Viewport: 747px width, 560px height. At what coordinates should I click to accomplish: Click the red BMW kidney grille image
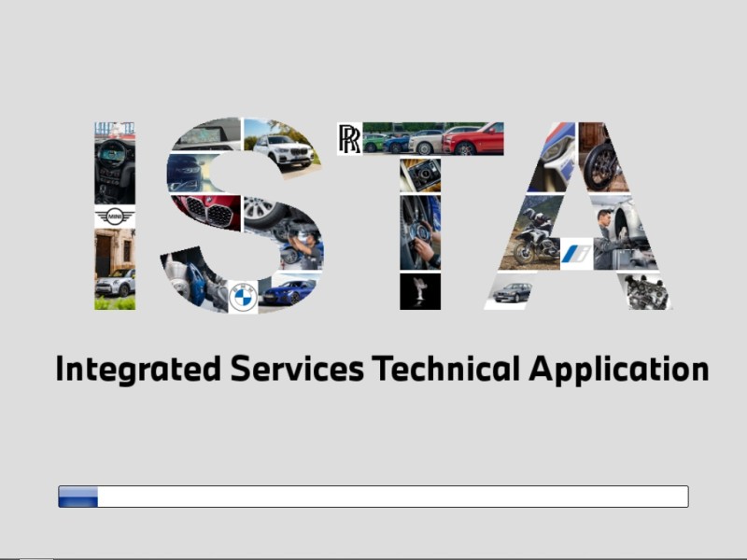[207, 212]
